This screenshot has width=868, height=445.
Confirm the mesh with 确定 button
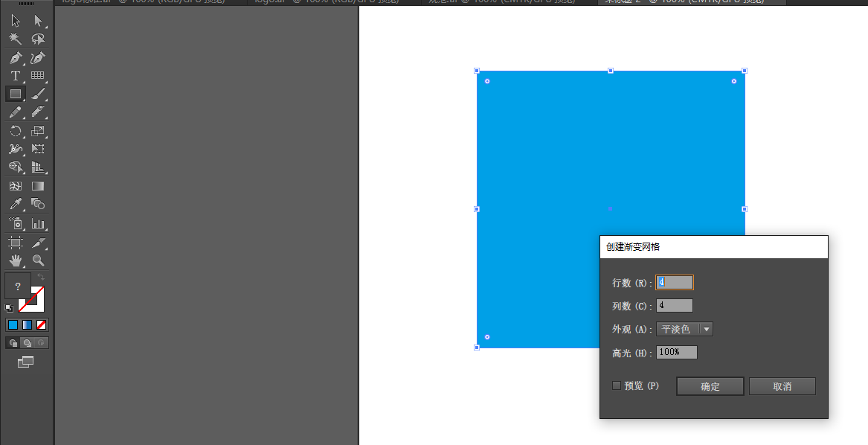tap(710, 387)
